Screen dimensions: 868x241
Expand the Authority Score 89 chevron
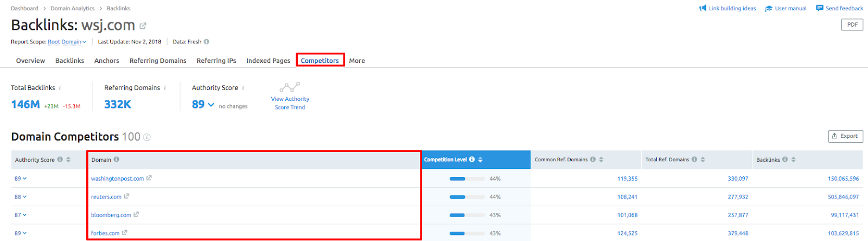point(211,105)
